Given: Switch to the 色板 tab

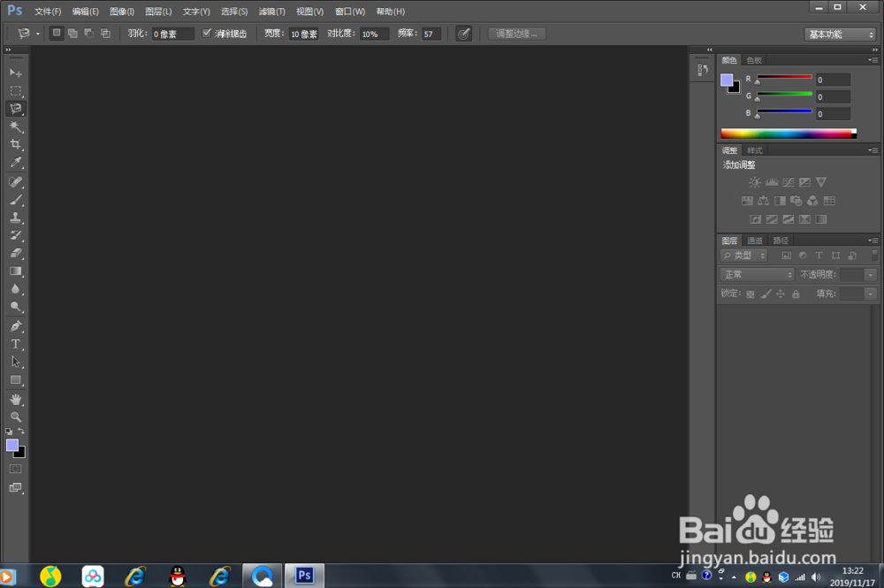Looking at the screenshot, I should 754,60.
